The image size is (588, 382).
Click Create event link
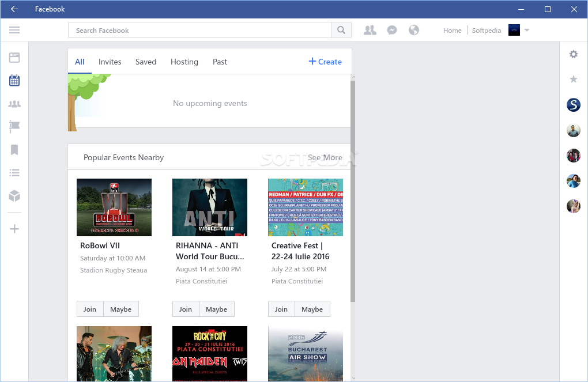(325, 62)
